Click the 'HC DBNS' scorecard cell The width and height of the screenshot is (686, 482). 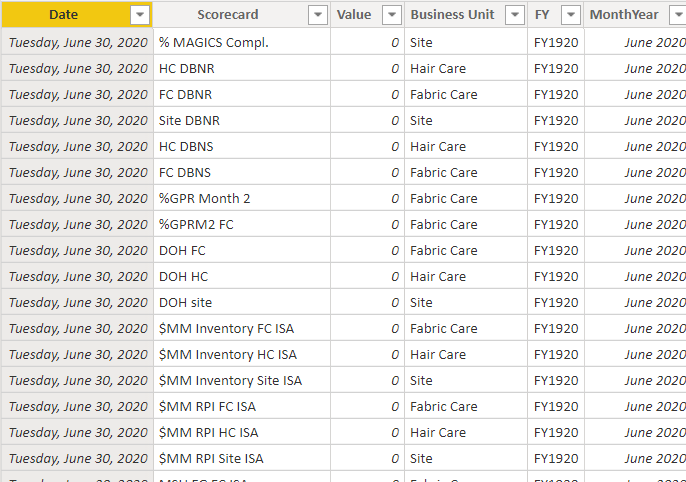coord(242,147)
